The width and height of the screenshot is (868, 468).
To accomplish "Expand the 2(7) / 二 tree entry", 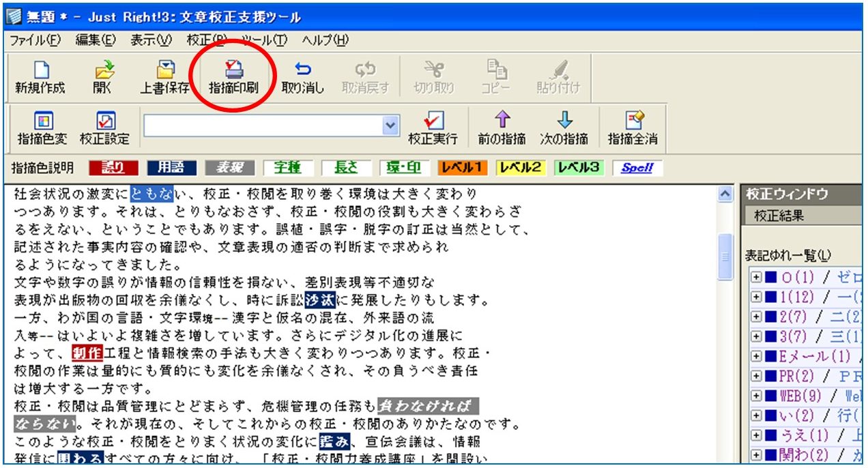I will (755, 317).
